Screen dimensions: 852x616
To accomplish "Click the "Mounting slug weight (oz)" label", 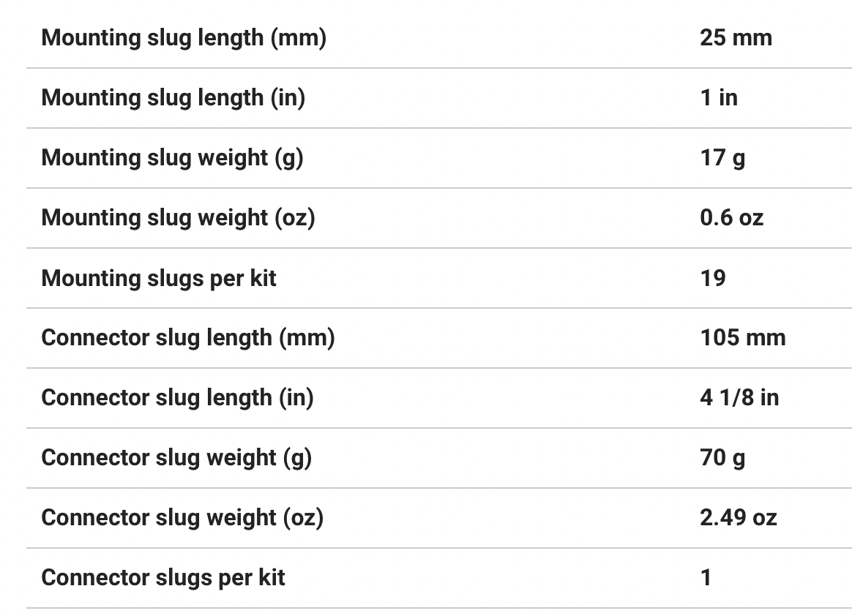I will click(178, 217).
